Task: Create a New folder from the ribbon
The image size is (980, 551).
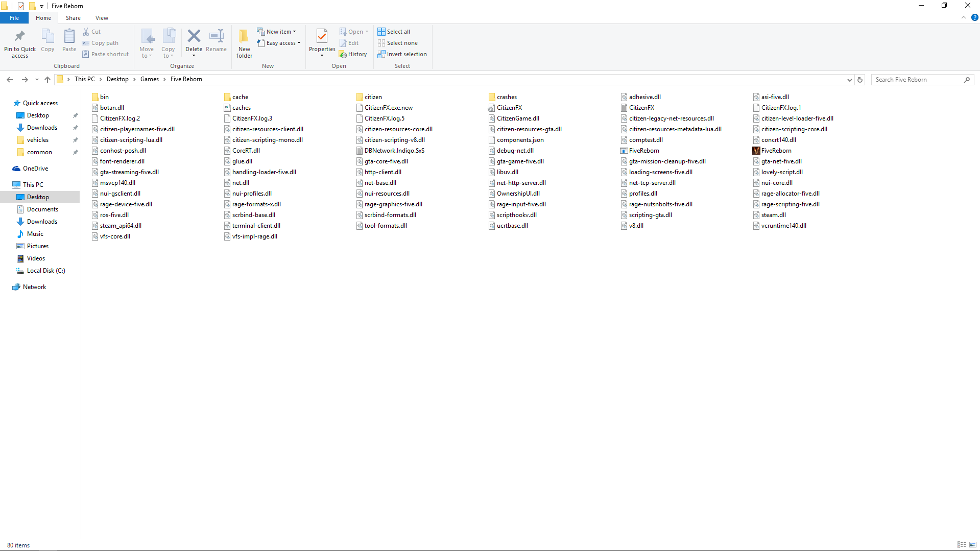Action: pyautogui.click(x=244, y=43)
